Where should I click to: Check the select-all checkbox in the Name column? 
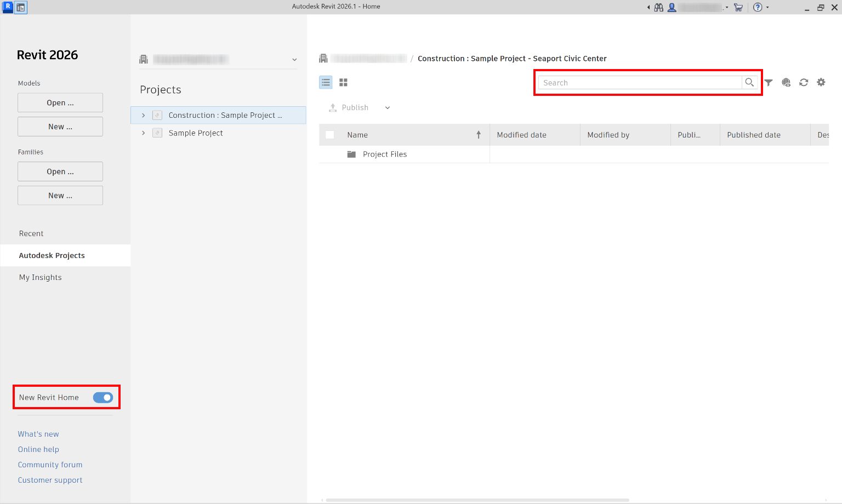[329, 134]
